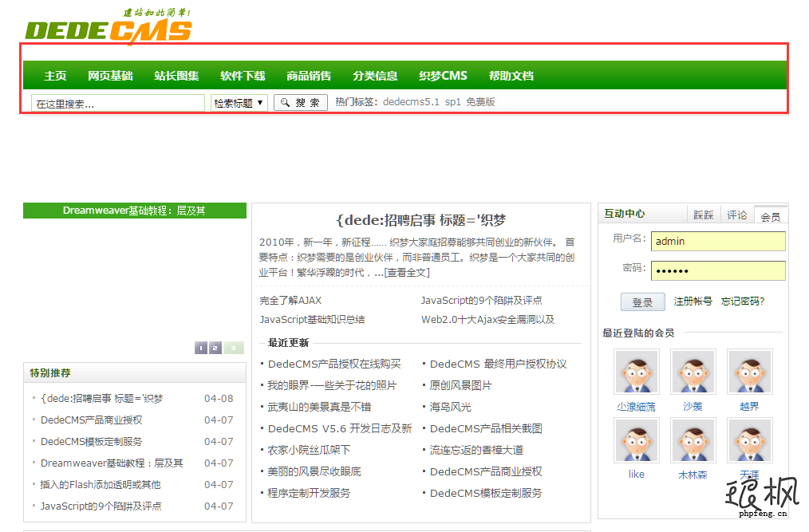Open member avatar 尘浪细流

tap(636, 372)
